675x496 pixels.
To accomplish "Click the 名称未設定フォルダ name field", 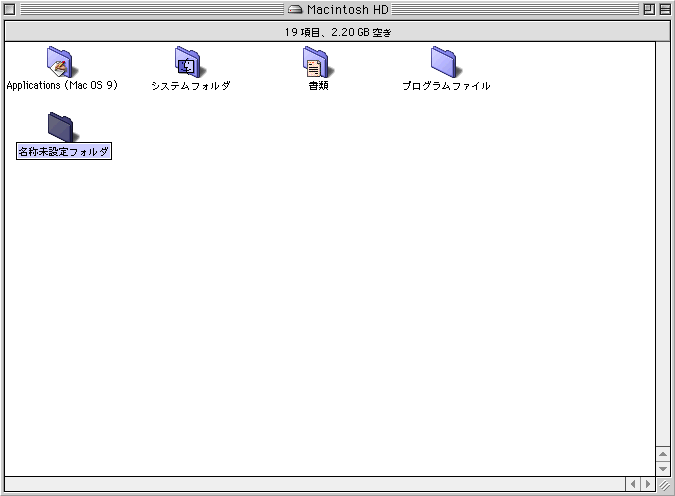I will pos(64,151).
